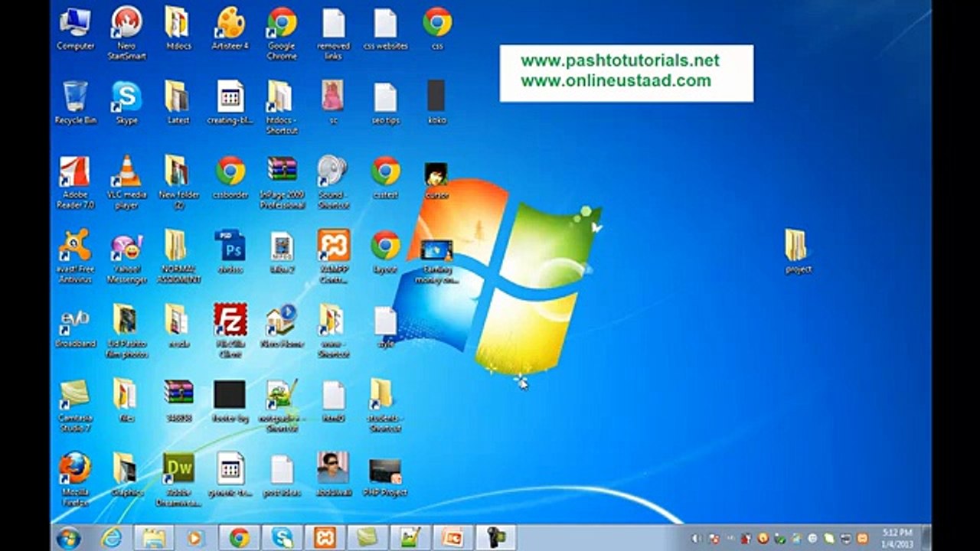Viewport: 980px width, 551px height.
Task: Select the Artisteer 4 shortcut
Action: point(230,29)
